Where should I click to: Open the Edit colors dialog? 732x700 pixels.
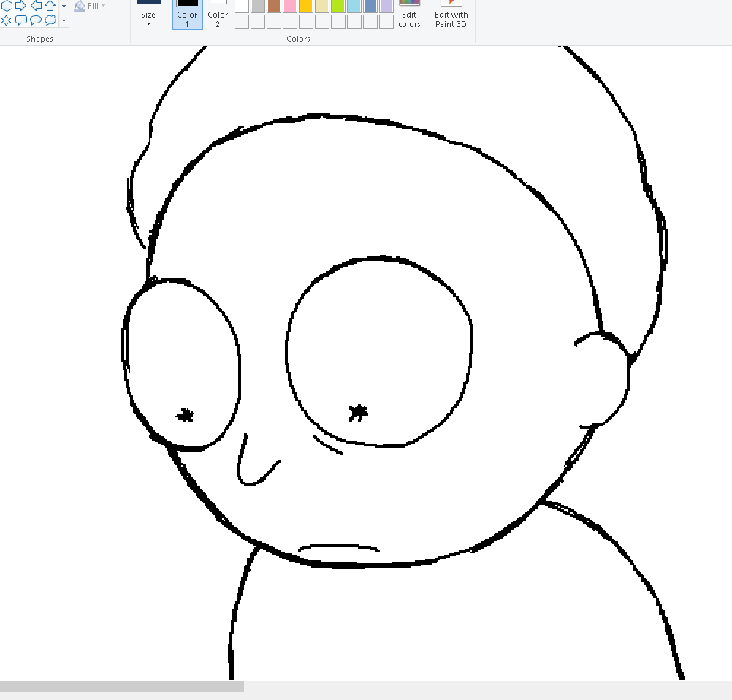pos(409,15)
